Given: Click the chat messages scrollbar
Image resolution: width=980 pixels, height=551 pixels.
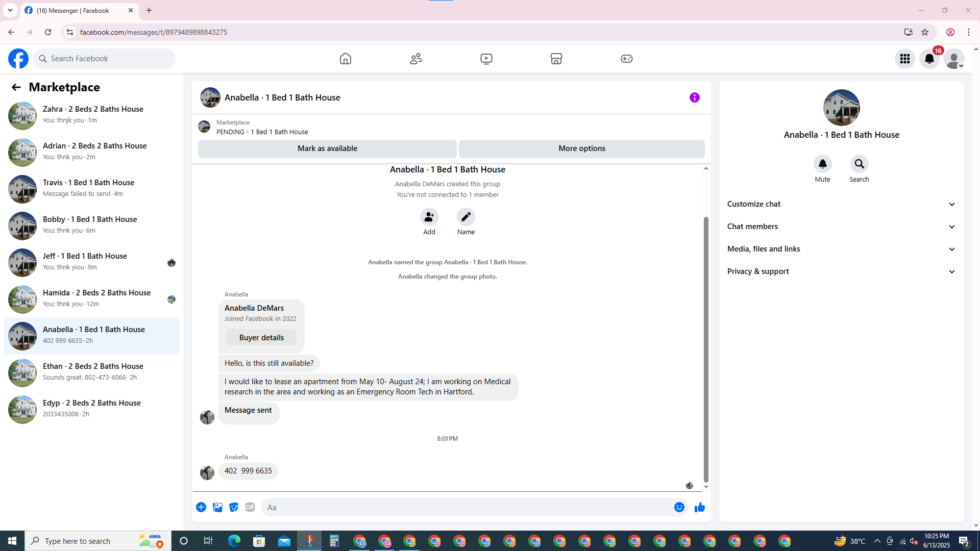Looking at the screenshot, I should click(706, 349).
